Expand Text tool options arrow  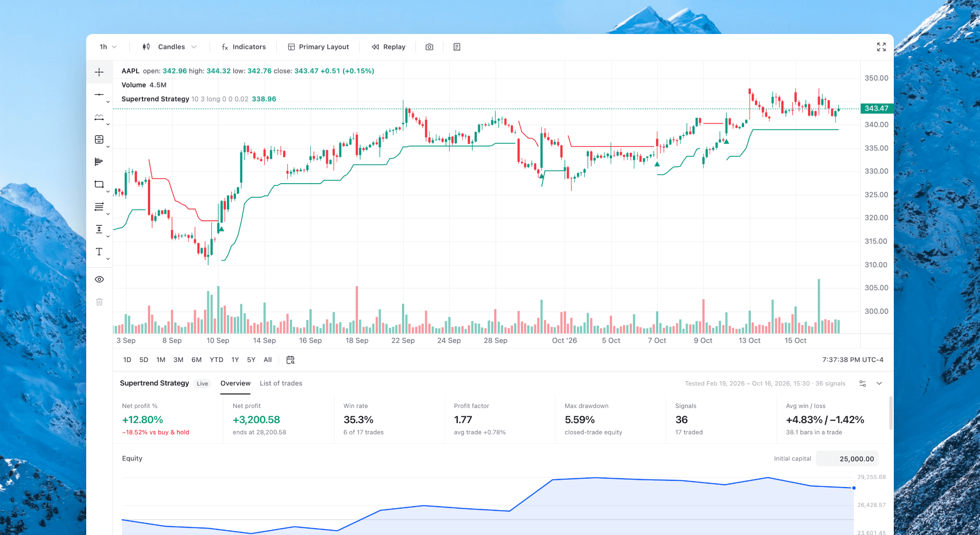108,259
